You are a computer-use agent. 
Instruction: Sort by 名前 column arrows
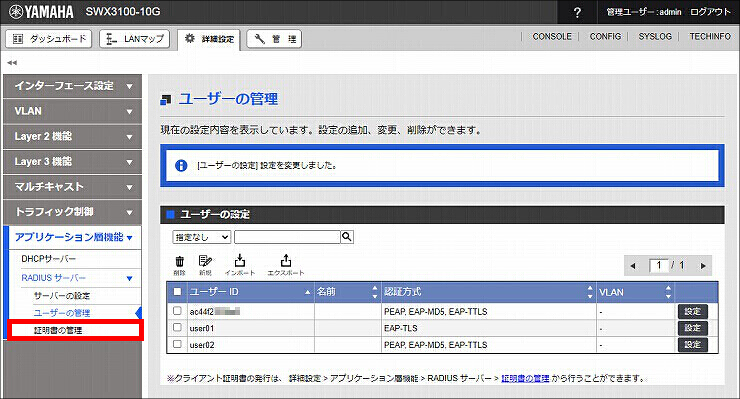pos(375,292)
